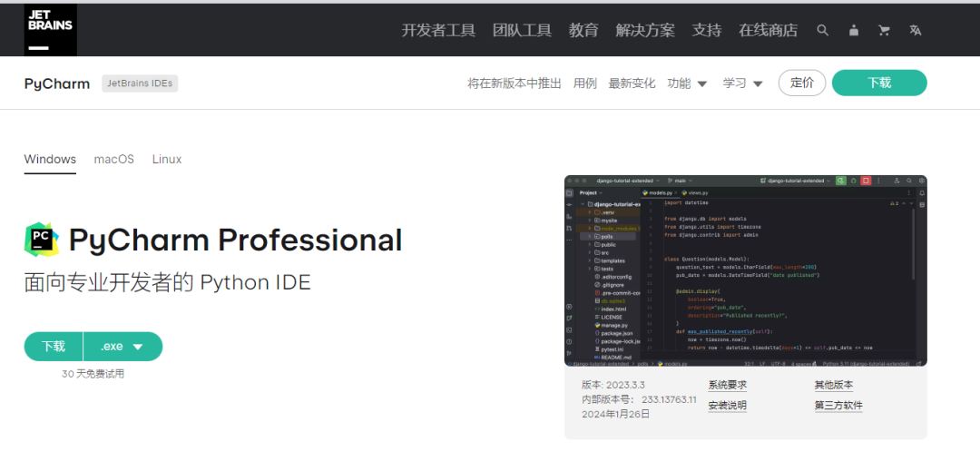The image size is (980, 471).
Task: Expand the 功能 dropdown
Action: point(687,83)
